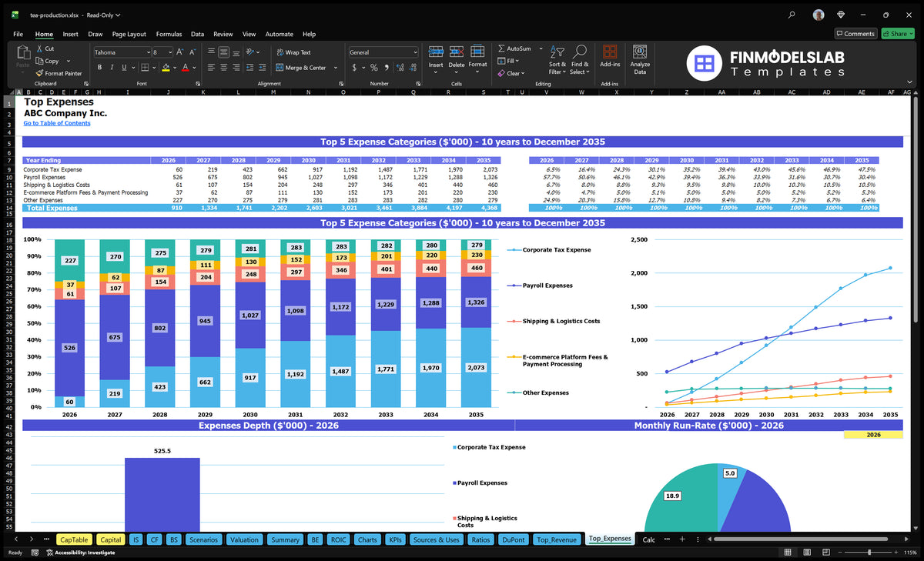Screen dimensions: 924x561
Task: Follow the Go to Table of Contents link
Action: point(57,123)
